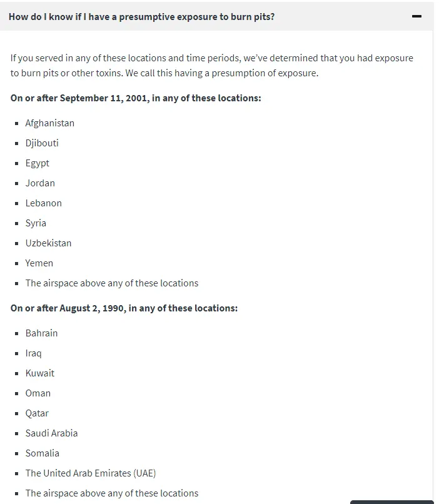
Task: Click Yemen in the locations list
Action: (39, 263)
